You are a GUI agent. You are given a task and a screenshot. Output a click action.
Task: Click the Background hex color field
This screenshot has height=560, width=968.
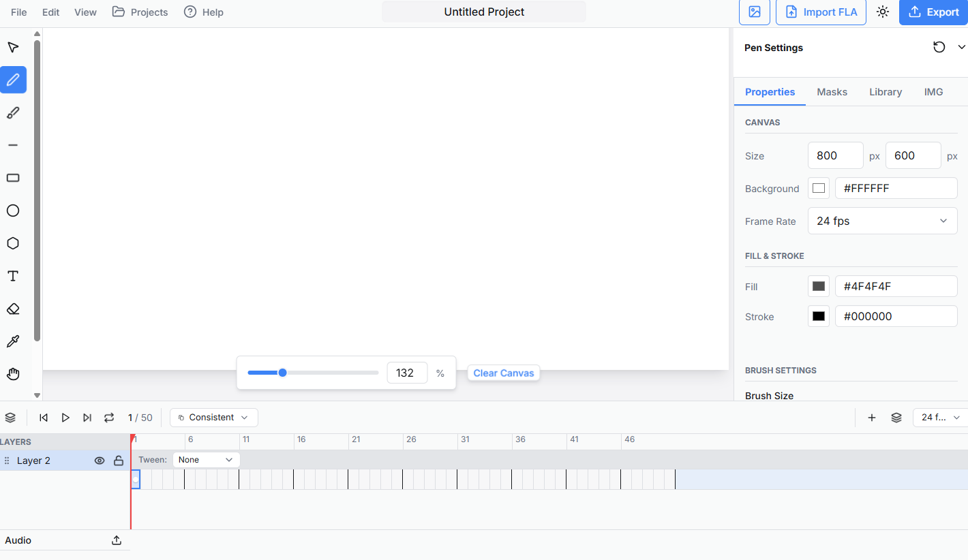click(896, 188)
